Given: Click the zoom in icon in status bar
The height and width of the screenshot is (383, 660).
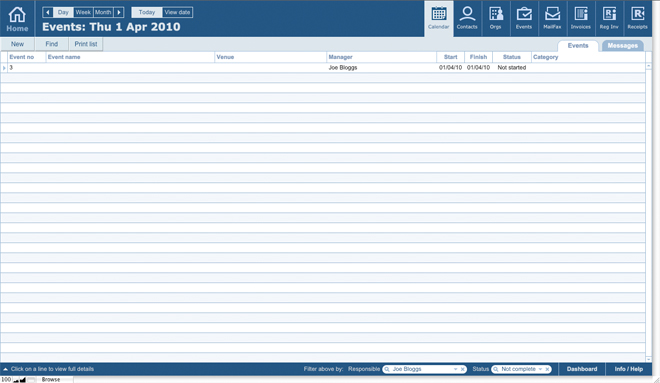Looking at the screenshot, I should (23, 380).
